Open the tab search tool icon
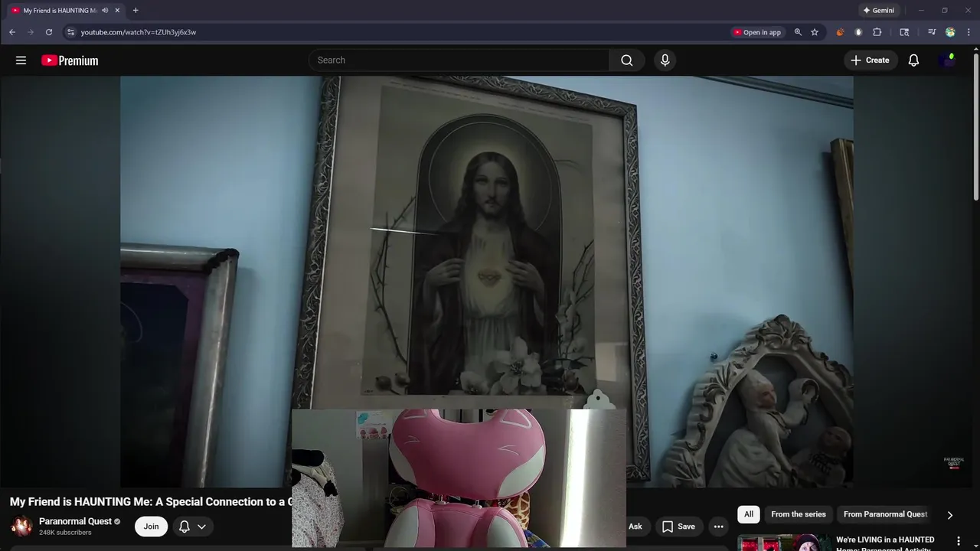 pos(904,32)
